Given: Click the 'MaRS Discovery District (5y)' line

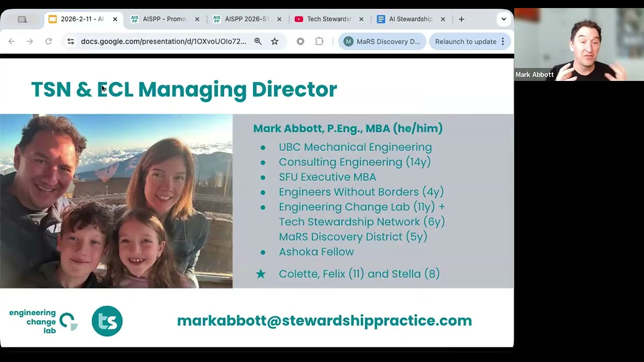Looking at the screenshot, I should (x=353, y=237).
